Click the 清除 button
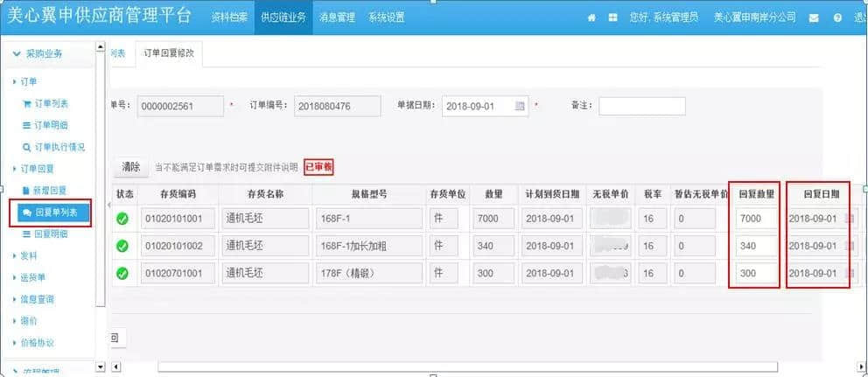The height and width of the screenshot is (377, 868). click(x=131, y=167)
